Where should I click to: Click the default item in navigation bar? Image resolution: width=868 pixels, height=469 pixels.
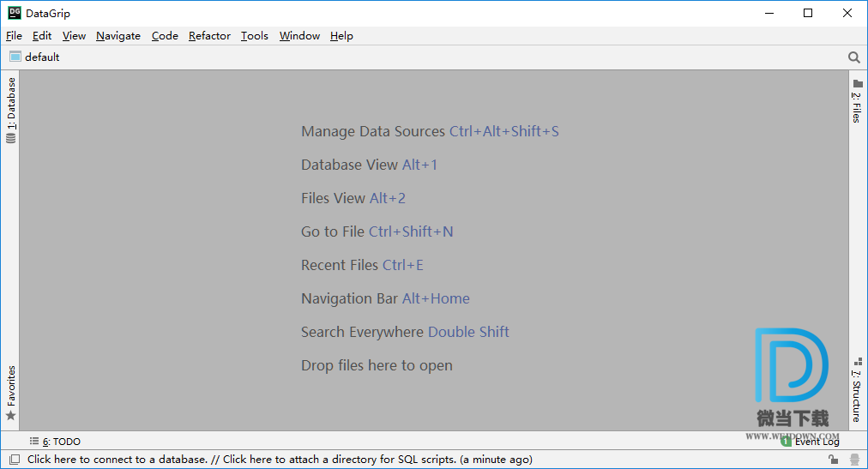[34, 57]
